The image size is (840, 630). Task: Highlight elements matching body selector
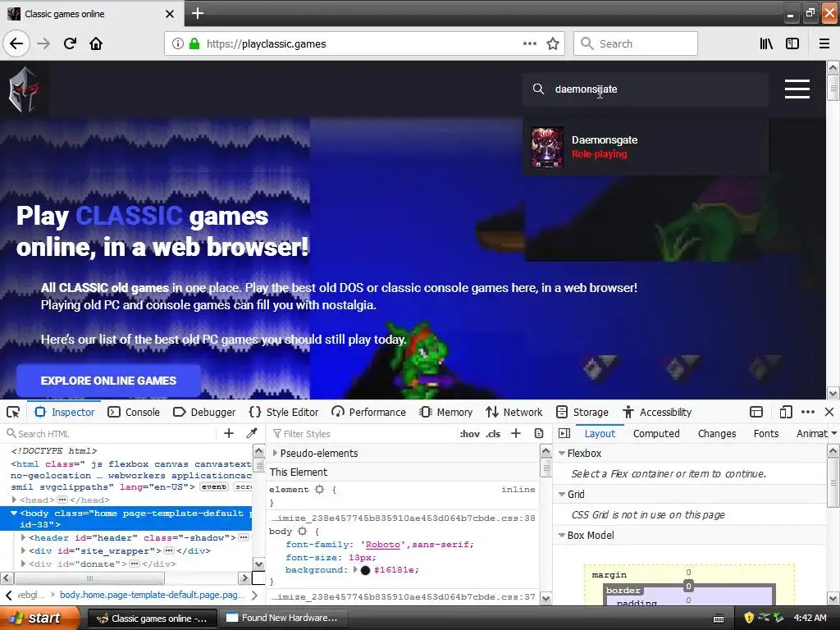(302, 532)
